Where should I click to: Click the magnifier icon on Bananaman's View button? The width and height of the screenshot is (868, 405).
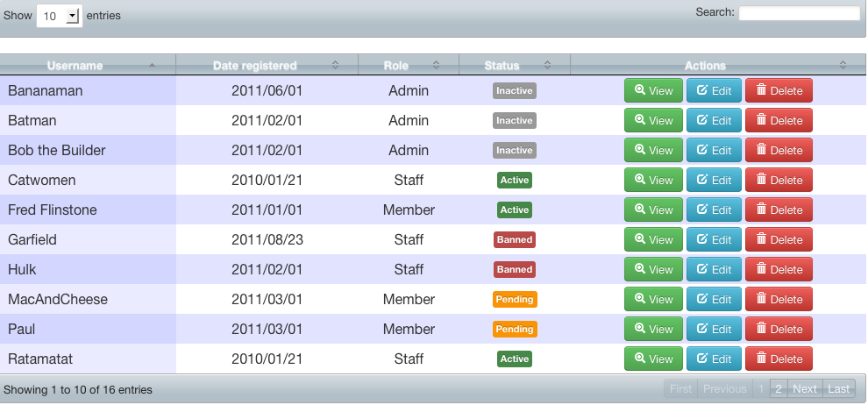click(640, 90)
